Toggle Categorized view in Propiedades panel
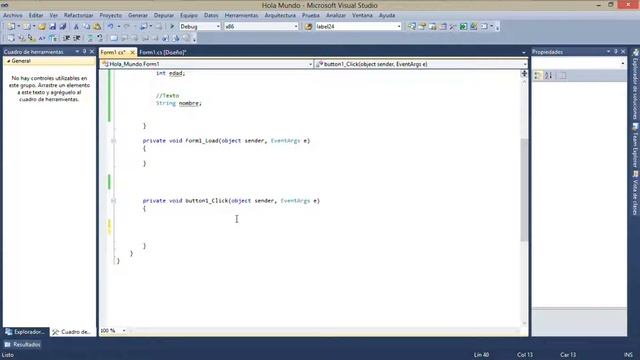The image size is (640, 360). (538, 76)
